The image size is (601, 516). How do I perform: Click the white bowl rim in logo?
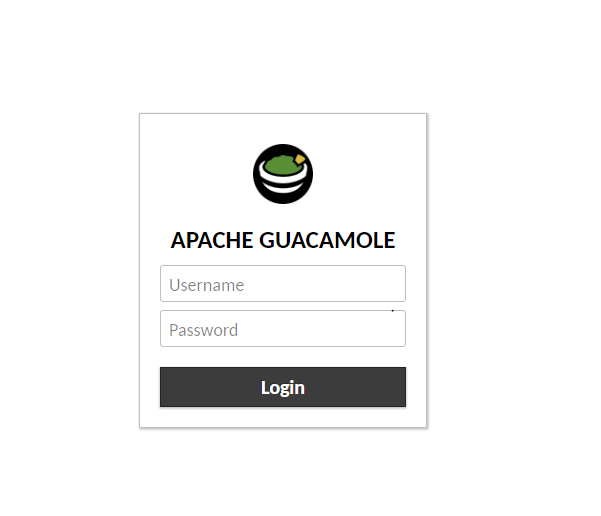pos(283,180)
